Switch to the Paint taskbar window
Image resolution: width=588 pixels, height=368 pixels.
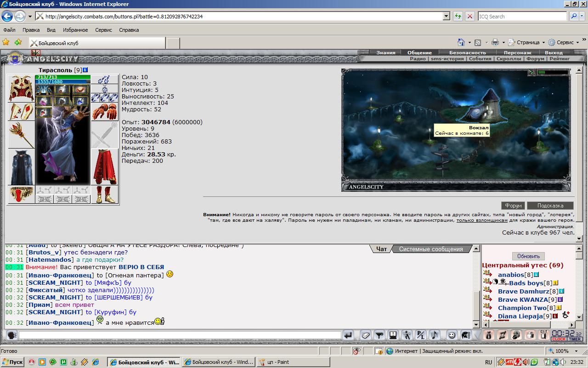294,362
